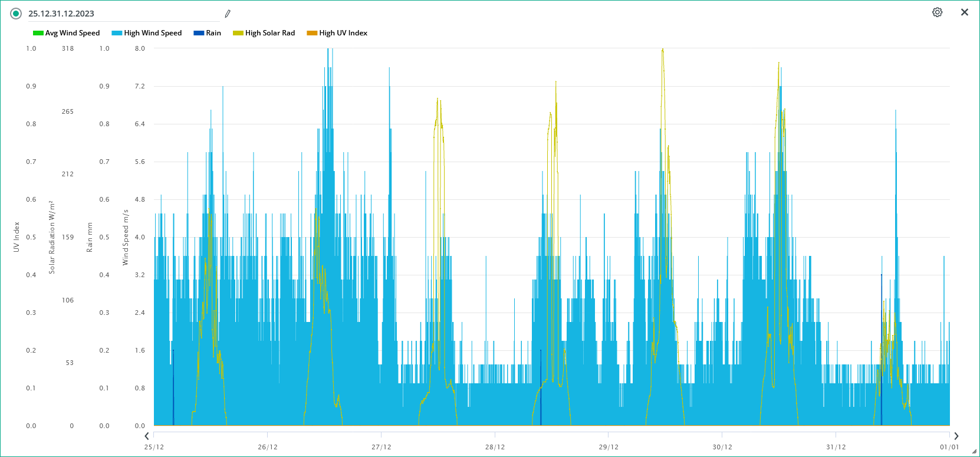
Task: Click the Solar Radiation W/m² axis title
Action: pos(52,237)
